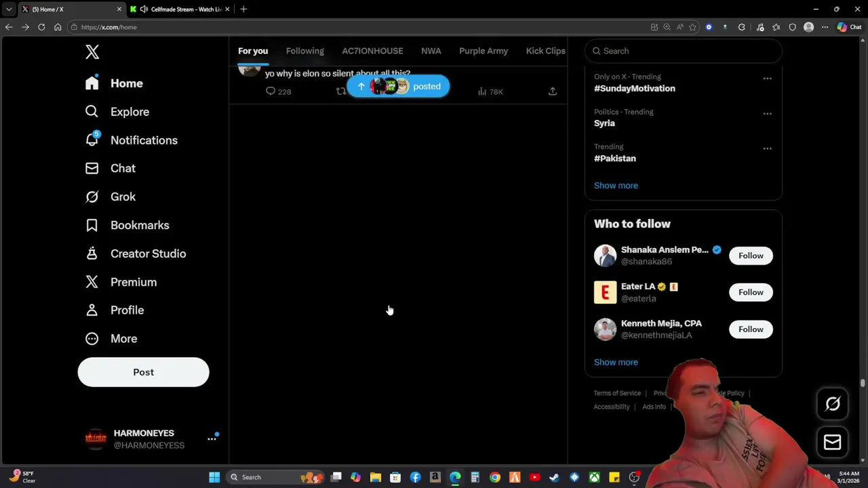Click Show more under trends

pos(616,185)
